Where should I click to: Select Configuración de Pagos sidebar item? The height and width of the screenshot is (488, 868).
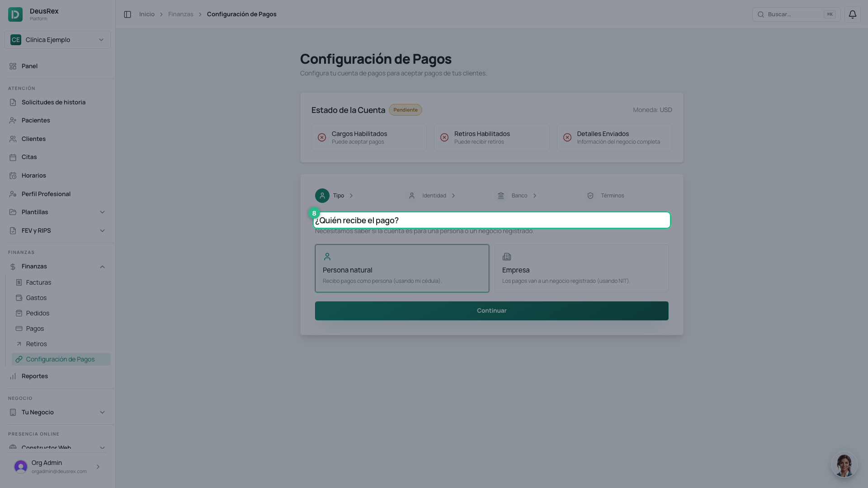click(61, 359)
